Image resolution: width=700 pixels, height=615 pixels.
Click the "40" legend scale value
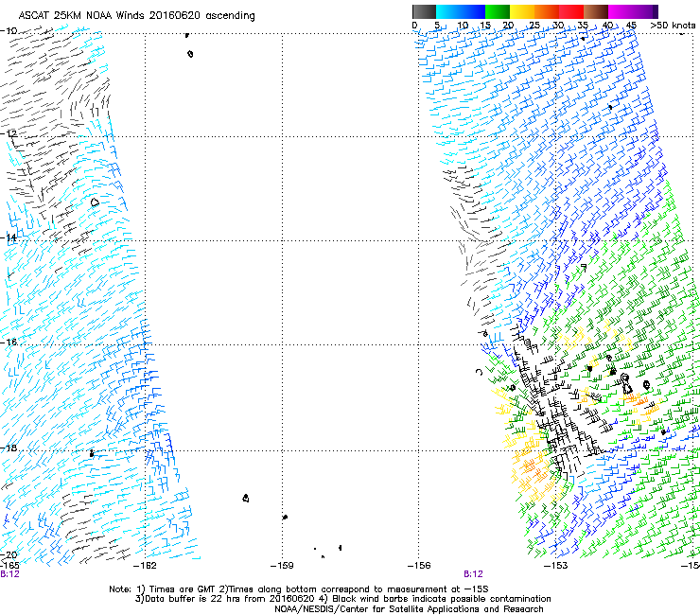[607, 26]
